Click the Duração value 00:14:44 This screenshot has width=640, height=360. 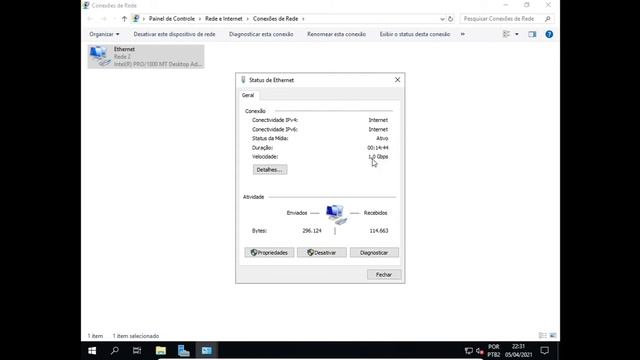pyautogui.click(x=378, y=148)
